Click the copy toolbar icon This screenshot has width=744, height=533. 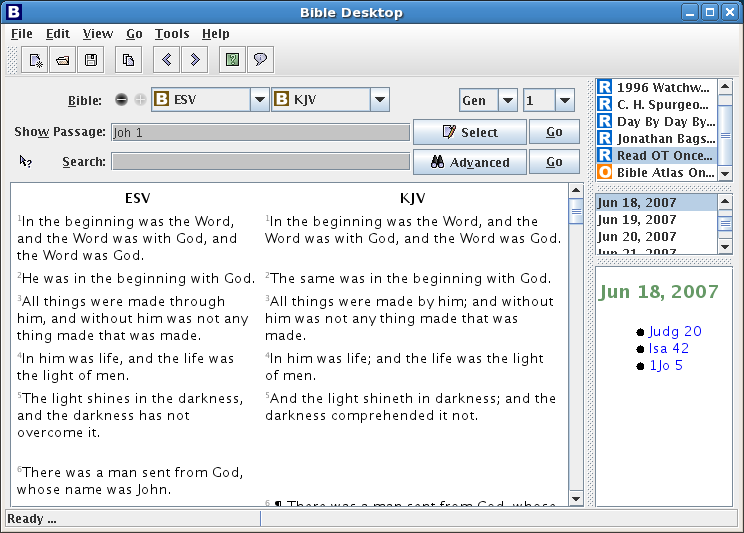point(128,60)
